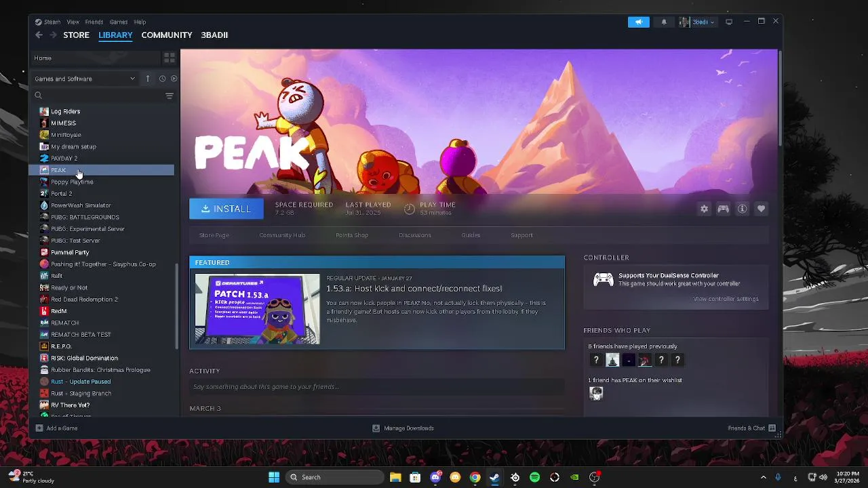Open the Help menu
The image size is (868, 488).
pyautogui.click(x=140, y=22)
